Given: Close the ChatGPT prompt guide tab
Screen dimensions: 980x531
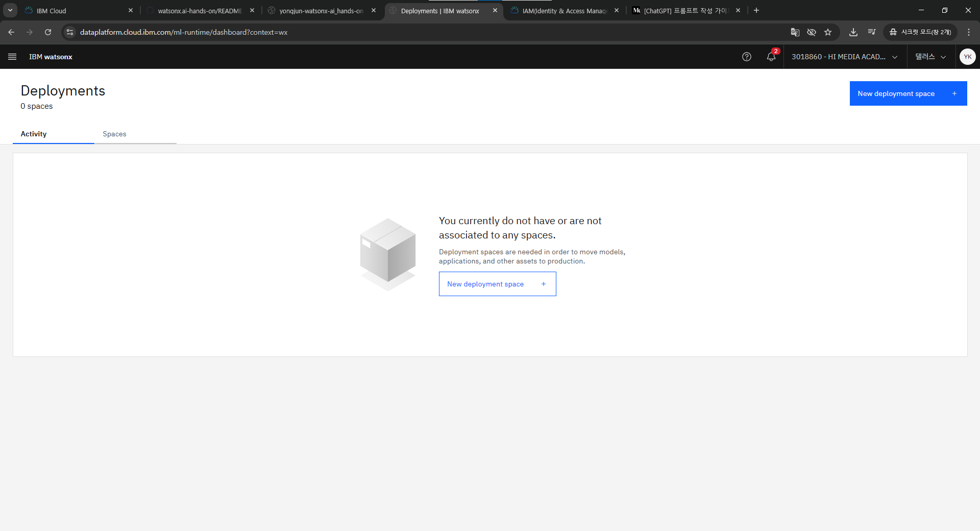Looking at the screenshot, I should point(738,10).
